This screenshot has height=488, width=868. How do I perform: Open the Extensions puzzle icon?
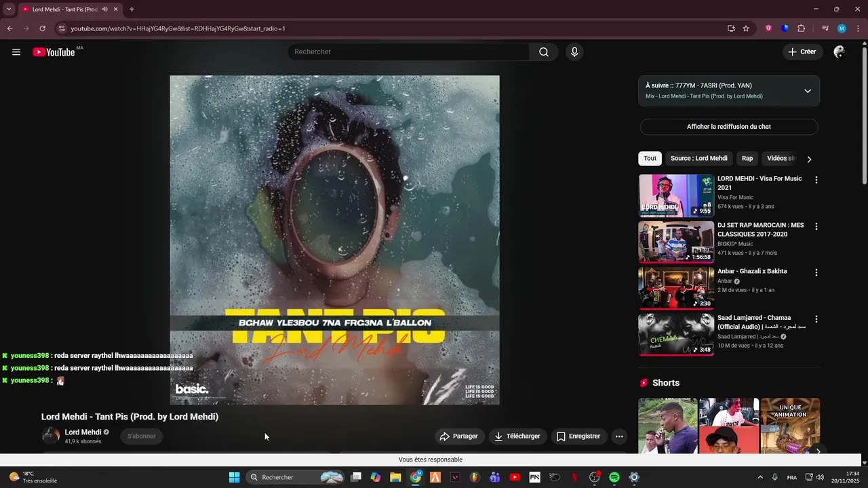(x=802, y=28)
